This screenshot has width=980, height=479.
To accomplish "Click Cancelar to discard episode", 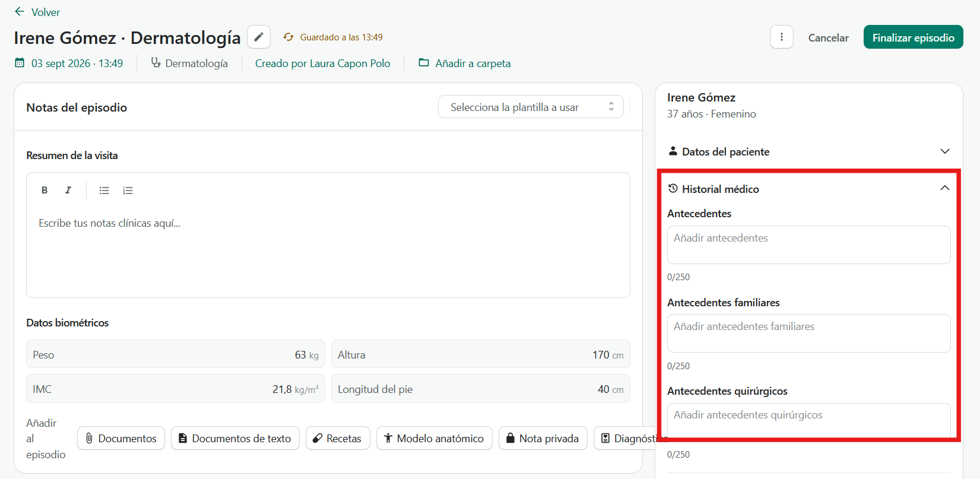I will [828, 37].
